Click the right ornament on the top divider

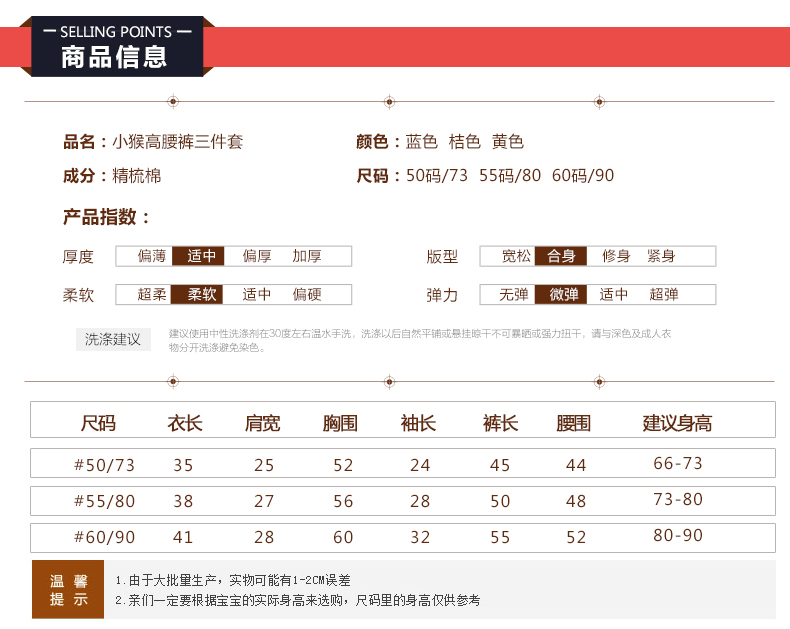pyautogui.click(x=599, y=102)
